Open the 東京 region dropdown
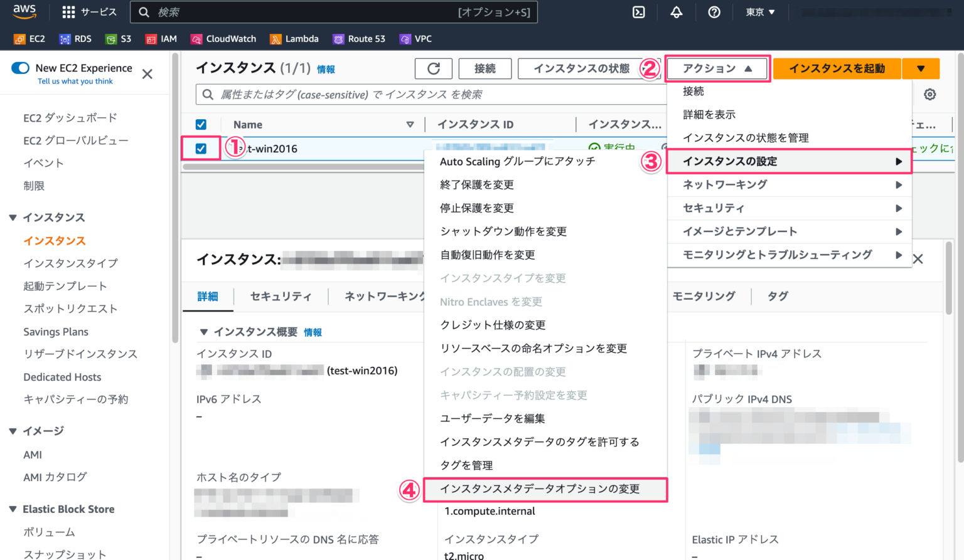This screenshot has width=964, height=560. pyautogui.click(x=759, y=11)
